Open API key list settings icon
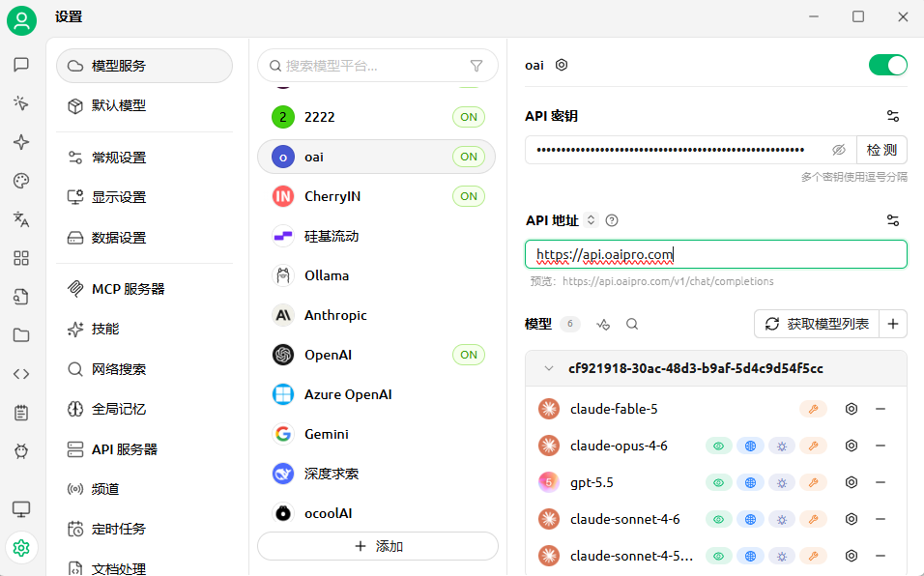Screen dimensions: 924x576 point(893,116)
